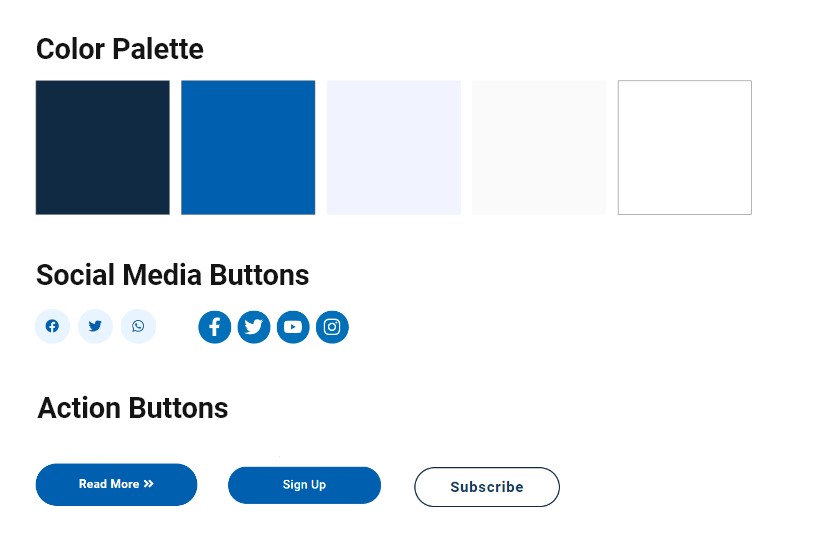The width and height of the screenshot is (826, 558).
Task: Click the Sign Up button
Action: tap(304, 485)
